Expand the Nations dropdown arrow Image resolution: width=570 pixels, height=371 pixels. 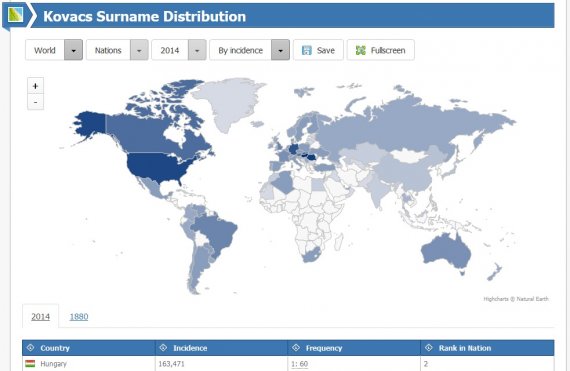(139, 50)
